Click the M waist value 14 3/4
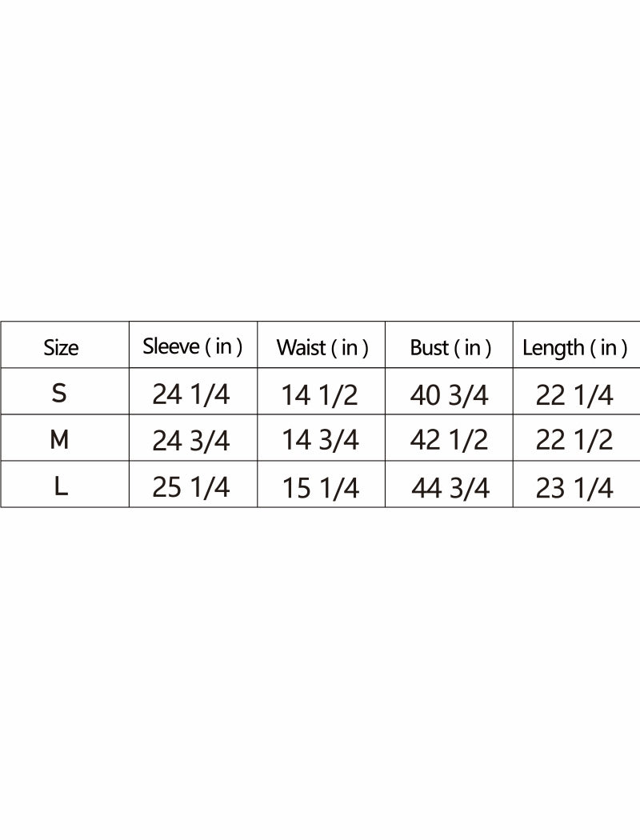640x840 pixels. [320, 440]
